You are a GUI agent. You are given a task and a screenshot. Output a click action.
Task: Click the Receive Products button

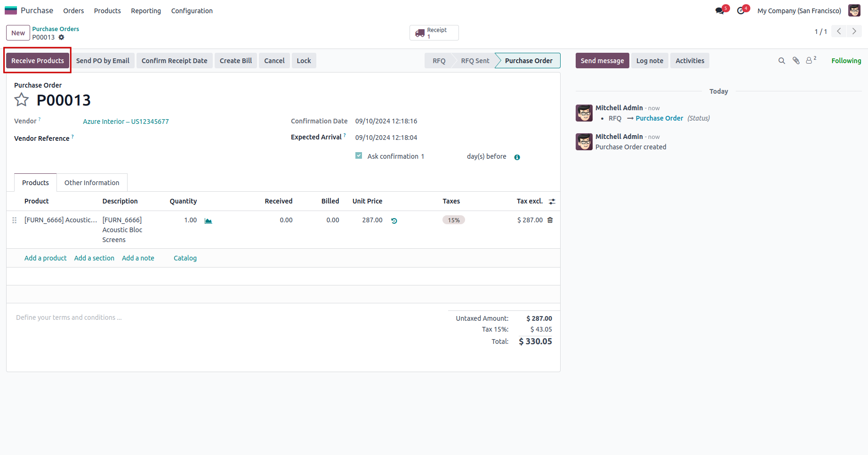(38, 61)
